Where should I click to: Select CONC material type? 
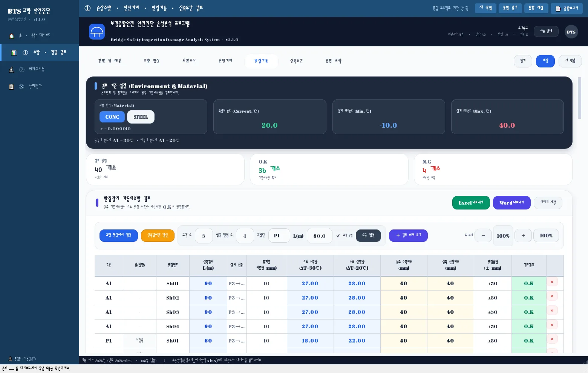point(112,117)
